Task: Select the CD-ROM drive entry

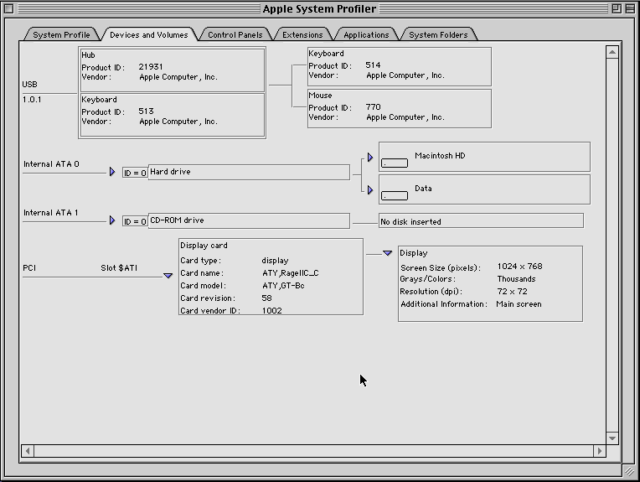Action: [x=236, y=221]
